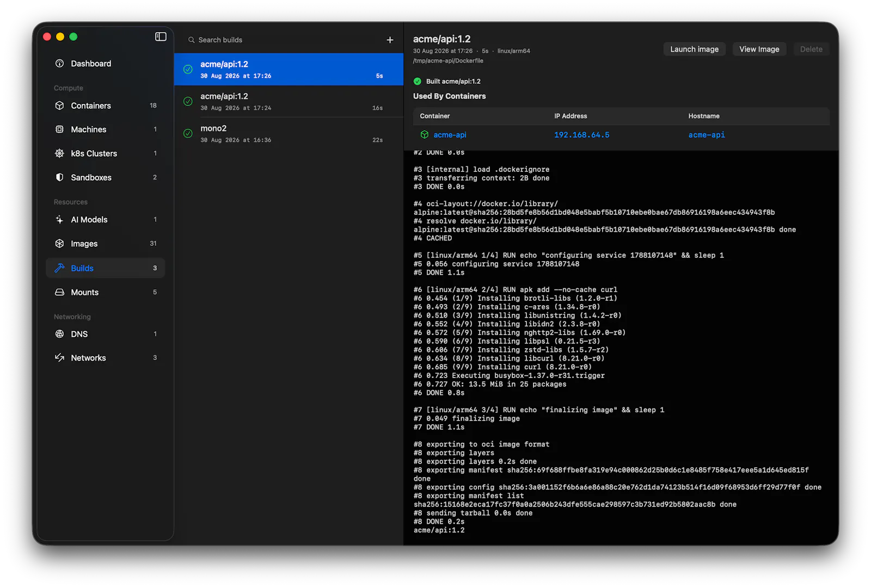871x588 pixels.
Task: Click the Machines chip icon
Action: point(60,129)
